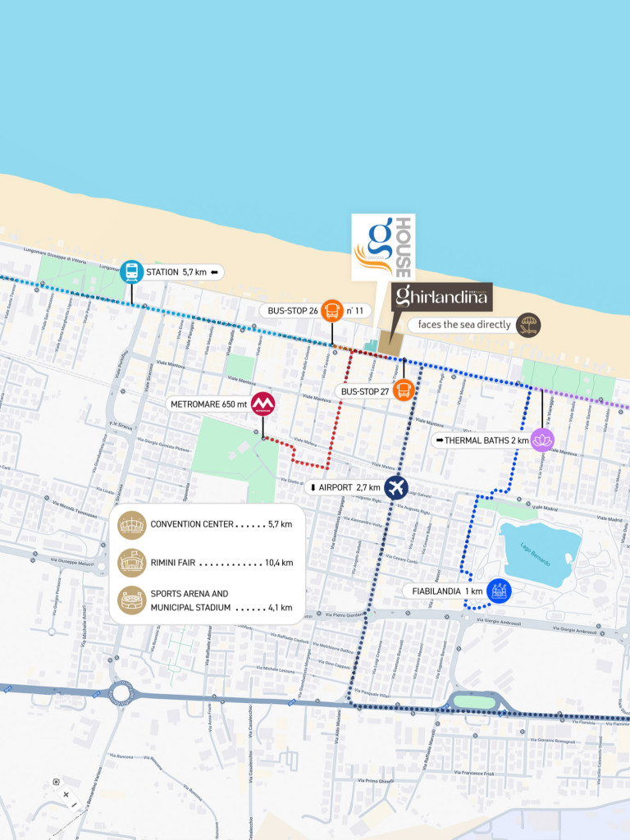Image resolution: width=630 pixels, height=840 pixels.
Task: Click the locate-me target map control
Action: click(x=56, y=782)
